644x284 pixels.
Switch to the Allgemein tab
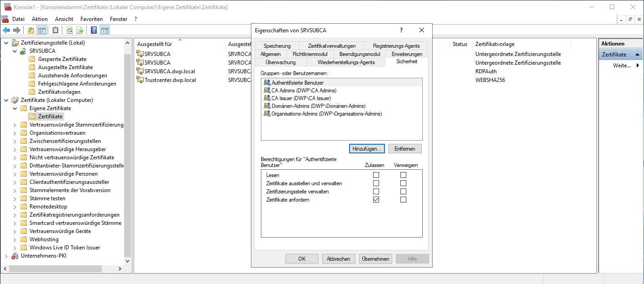point(270,54)
